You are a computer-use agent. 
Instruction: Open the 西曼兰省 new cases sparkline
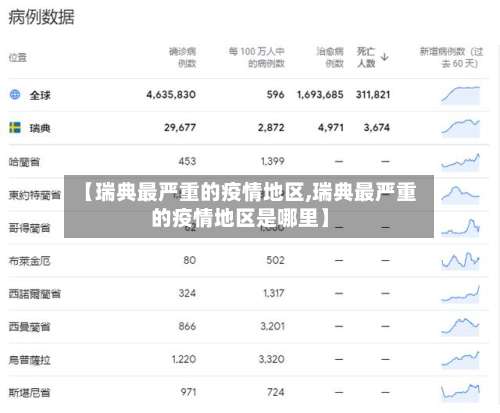[461, 327]
